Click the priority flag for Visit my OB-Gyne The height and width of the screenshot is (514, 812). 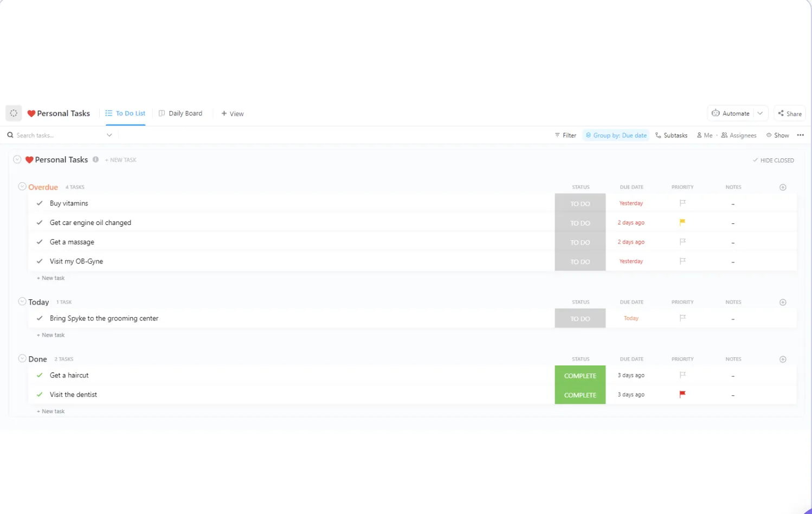(682, 261)
